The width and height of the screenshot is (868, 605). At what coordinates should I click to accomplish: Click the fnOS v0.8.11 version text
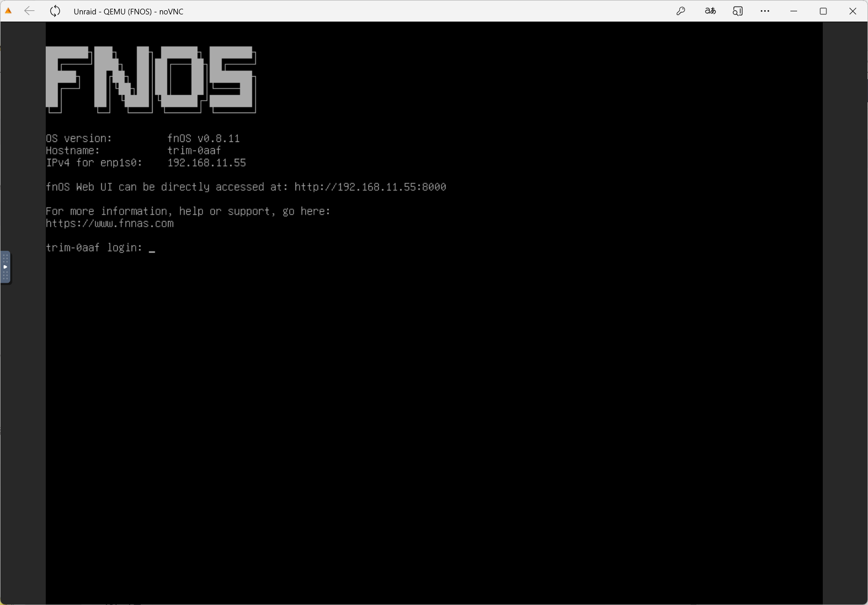click(204, 138)
